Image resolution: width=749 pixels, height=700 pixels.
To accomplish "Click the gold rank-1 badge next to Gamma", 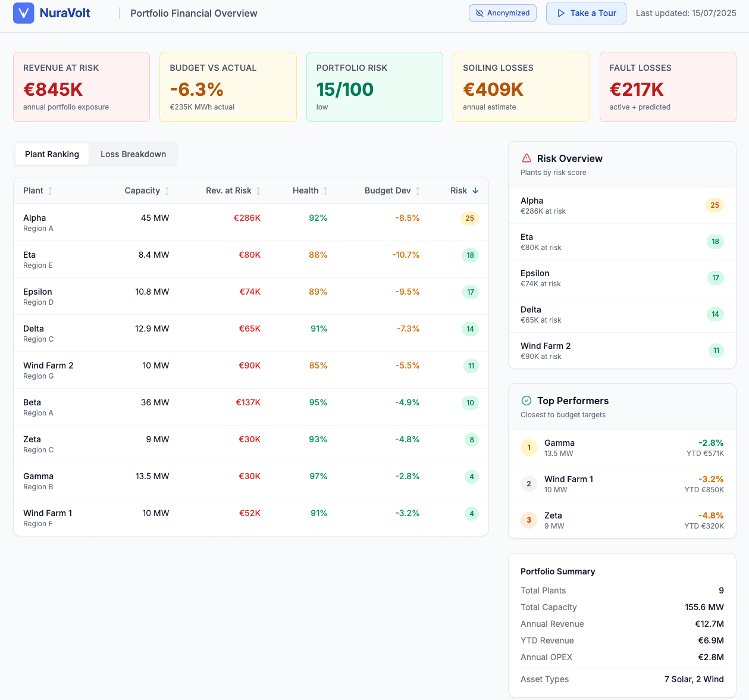I will pyautogui.click(x=528, y=447).
